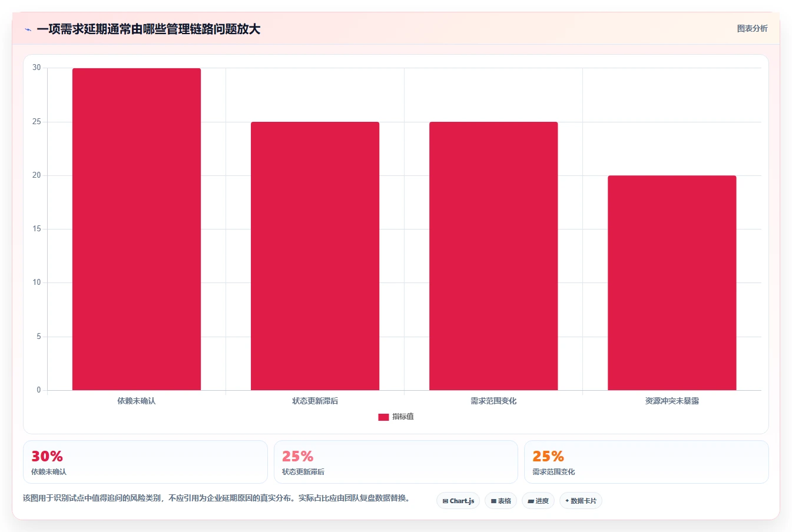This screenshot has width=792, height=532.
Task: Select the 依赖未确认 bar in chart
Action: (x=137, y=229)
